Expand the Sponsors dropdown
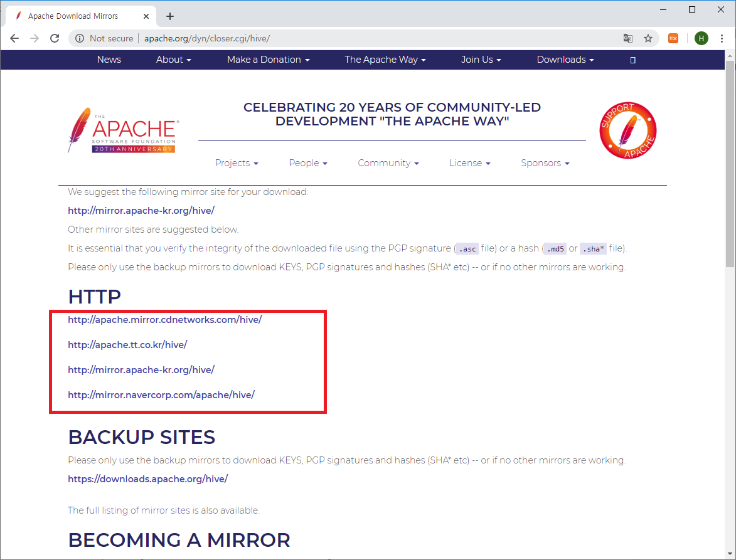This screenshot has width=736, height=560. 545,163
